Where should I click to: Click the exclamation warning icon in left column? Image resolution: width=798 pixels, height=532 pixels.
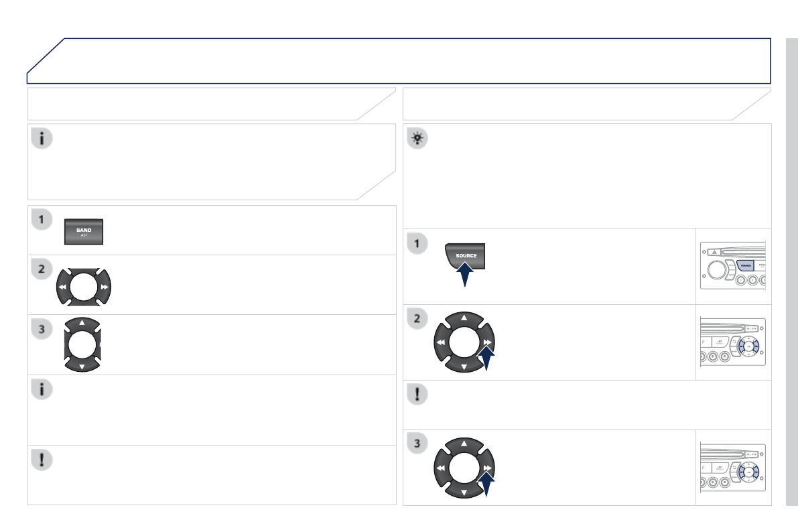click(43, 461)
